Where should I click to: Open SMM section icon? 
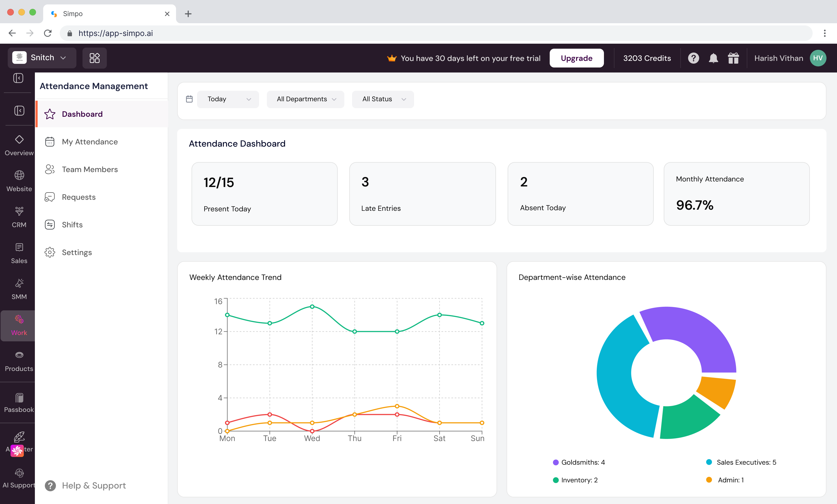click(x=19, y=289)
